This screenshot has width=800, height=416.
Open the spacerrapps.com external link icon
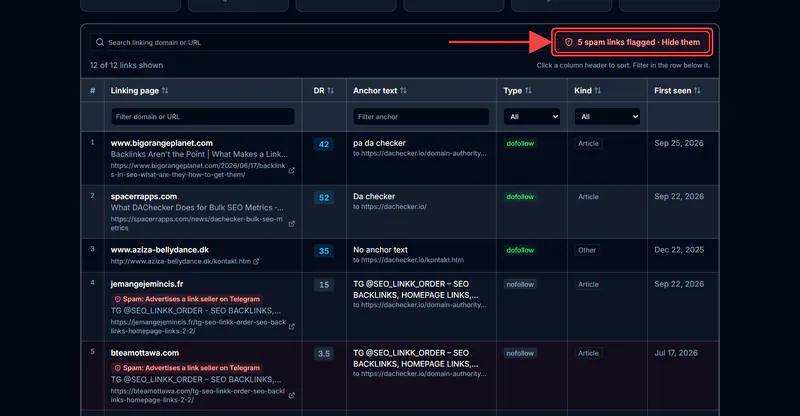point(291,224)
